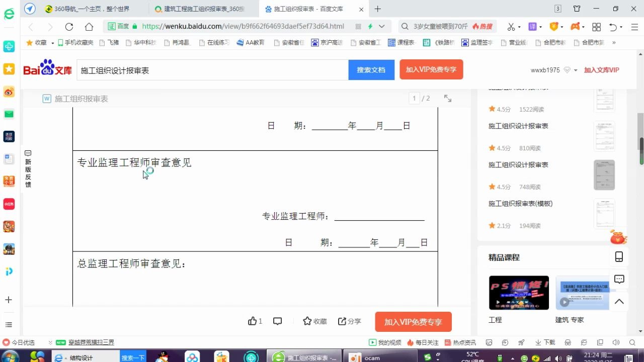Click the 加入文库VIP link
The height and width of the screenshot is (362, 644).
coord(601,70)
